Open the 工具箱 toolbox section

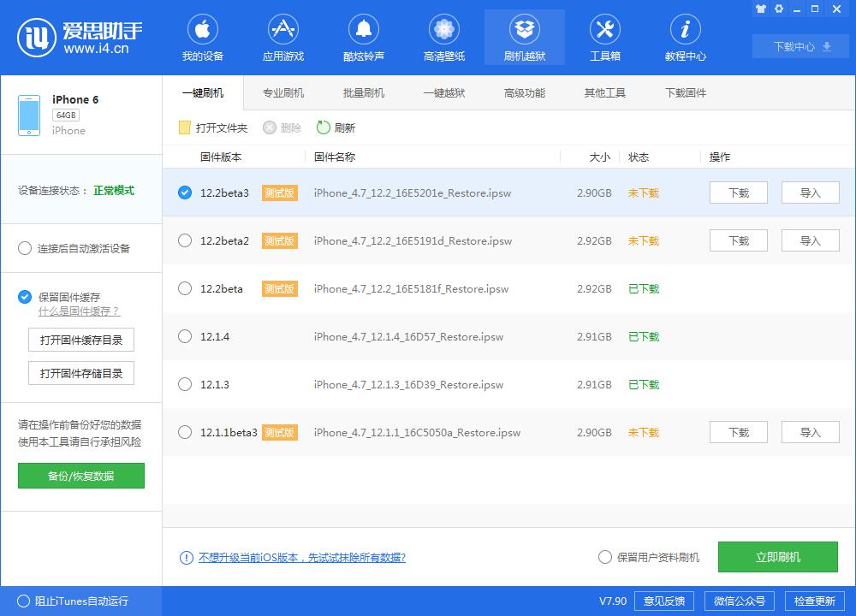click(605, 37)
